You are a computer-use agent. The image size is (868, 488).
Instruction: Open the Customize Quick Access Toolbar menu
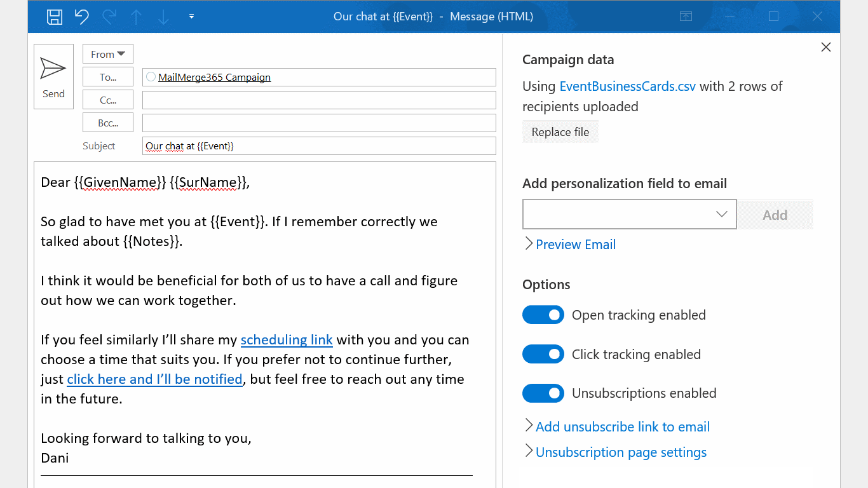[191, 17]
